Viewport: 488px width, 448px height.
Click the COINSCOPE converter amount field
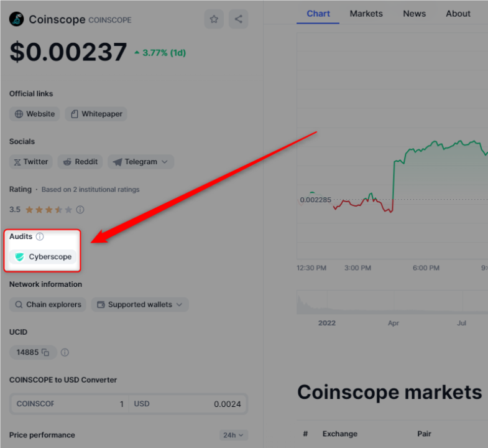[70, 404]
